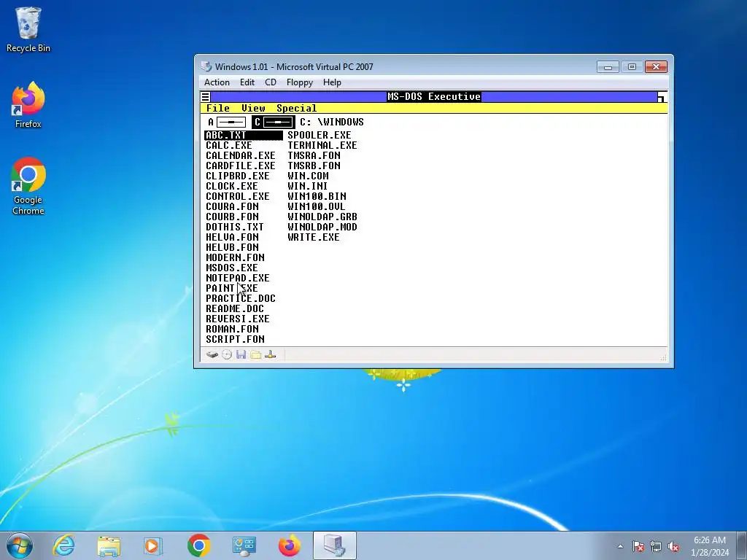Select TERMINAL.EXE file
The width and height of the screenshot is (747, 560).
(x=322, y=145)
